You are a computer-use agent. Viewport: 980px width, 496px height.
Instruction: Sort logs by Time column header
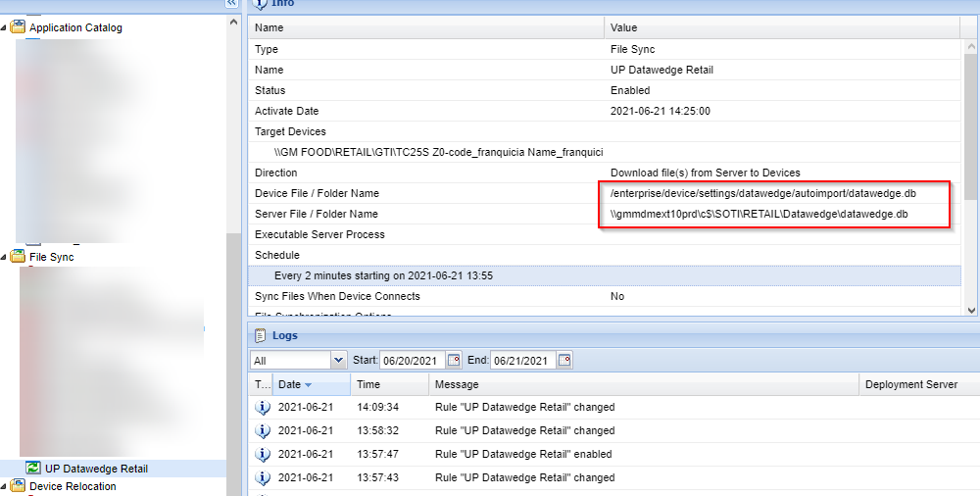[388, 384]
